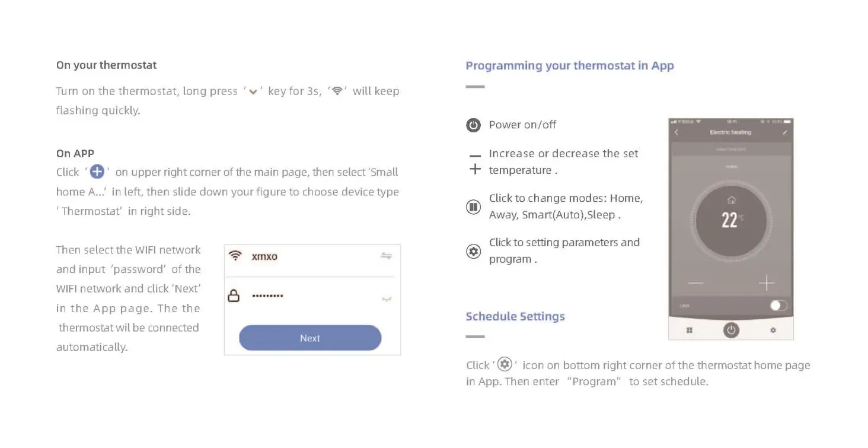Viewport: 868px width, 448px height.
Task: Tap the grid mode icon in phone's bottom bar
Action: [690, 330]
